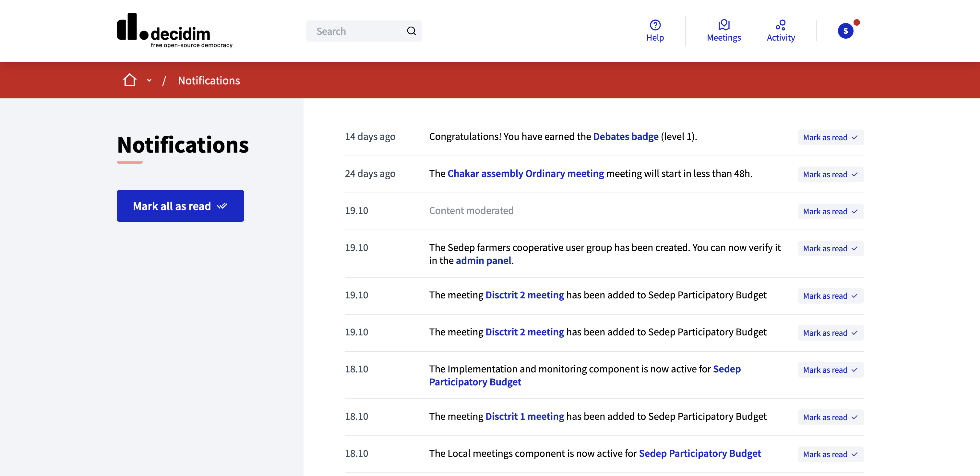980x476 pixels.
Task: Mark the Chakar assembly notification as read
Action: click(831, 174)
